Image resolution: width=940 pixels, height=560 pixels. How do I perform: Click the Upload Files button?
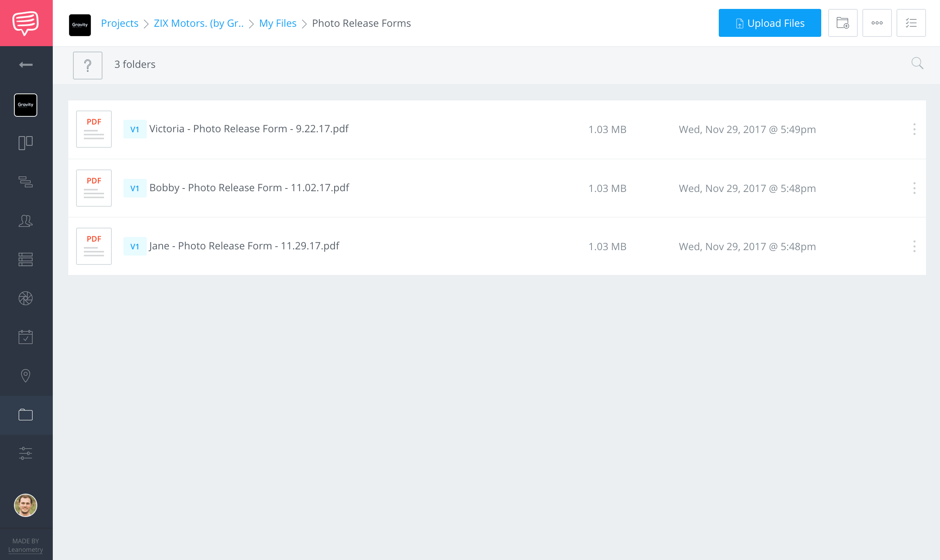click(x=770, y=23)
